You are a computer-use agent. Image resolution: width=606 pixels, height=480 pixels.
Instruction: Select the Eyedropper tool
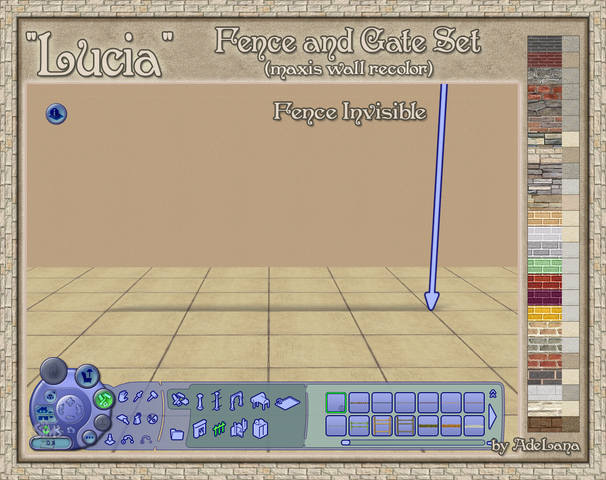tap(138, 397)
